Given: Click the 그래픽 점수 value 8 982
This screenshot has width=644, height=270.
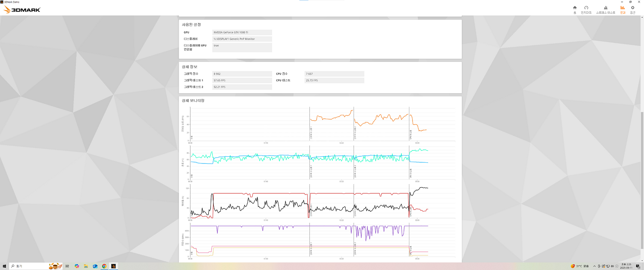Looking at the screenshot, I should point(242,74).
